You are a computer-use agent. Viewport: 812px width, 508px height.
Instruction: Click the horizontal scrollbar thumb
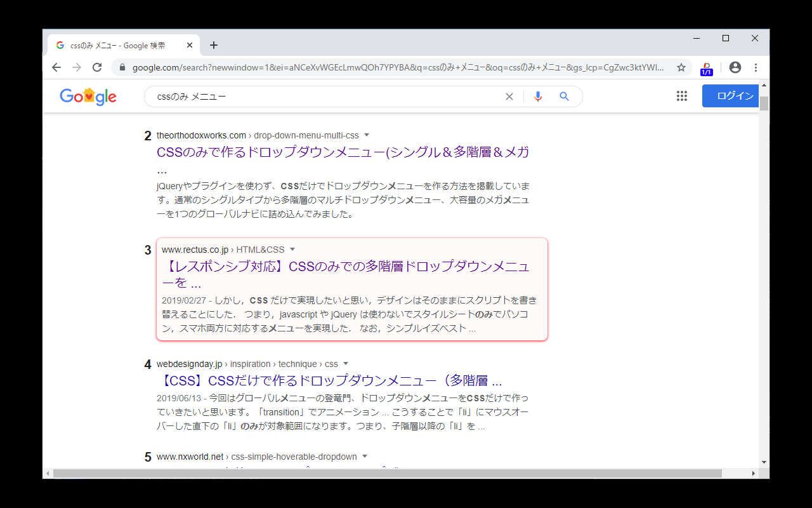tap(388, 473)
